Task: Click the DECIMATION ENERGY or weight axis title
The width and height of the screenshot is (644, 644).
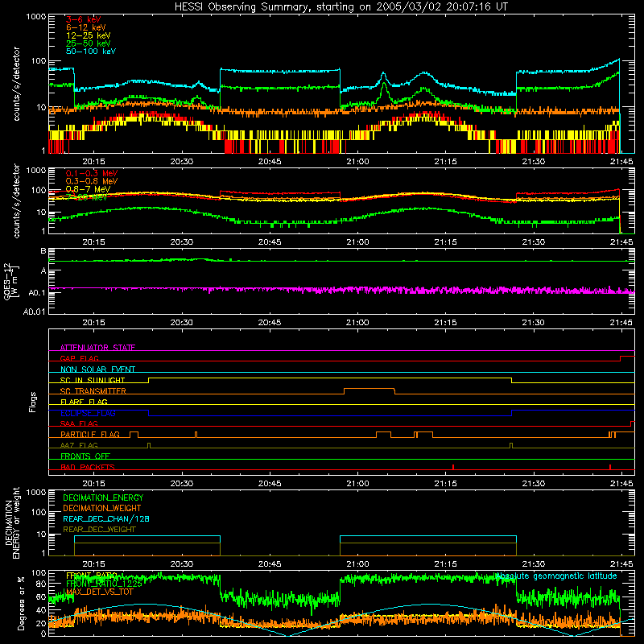Action: point(12,522)
